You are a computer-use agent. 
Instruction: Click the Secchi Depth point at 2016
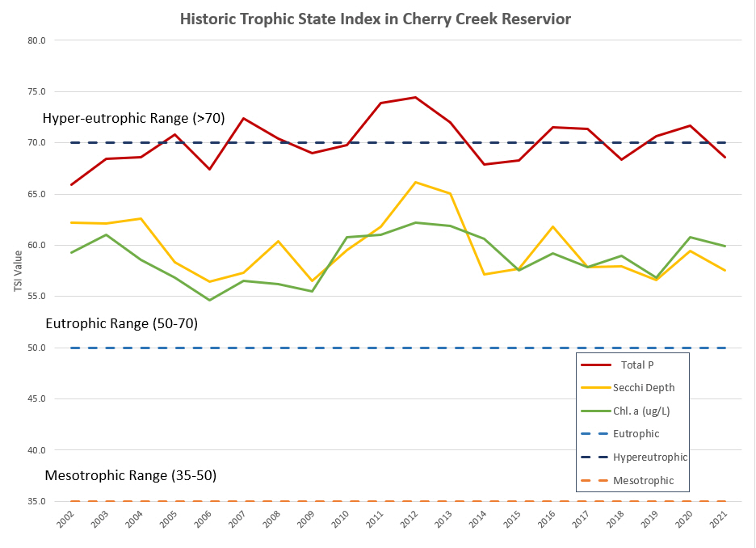click(x=552, y=226)
